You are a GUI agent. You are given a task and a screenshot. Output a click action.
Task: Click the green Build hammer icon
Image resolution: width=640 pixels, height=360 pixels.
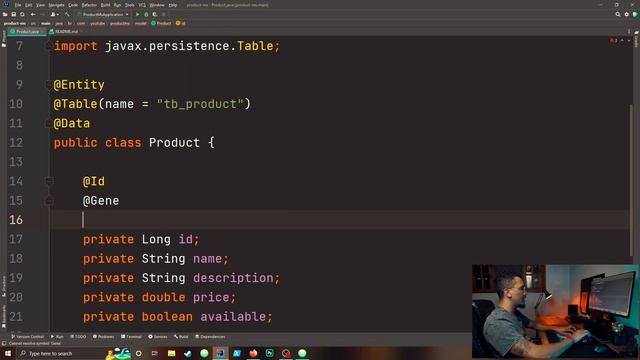[67, 14]
